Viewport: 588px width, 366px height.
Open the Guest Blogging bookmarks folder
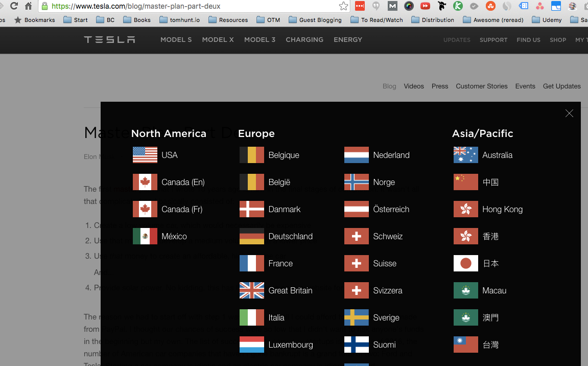(315, 20)
